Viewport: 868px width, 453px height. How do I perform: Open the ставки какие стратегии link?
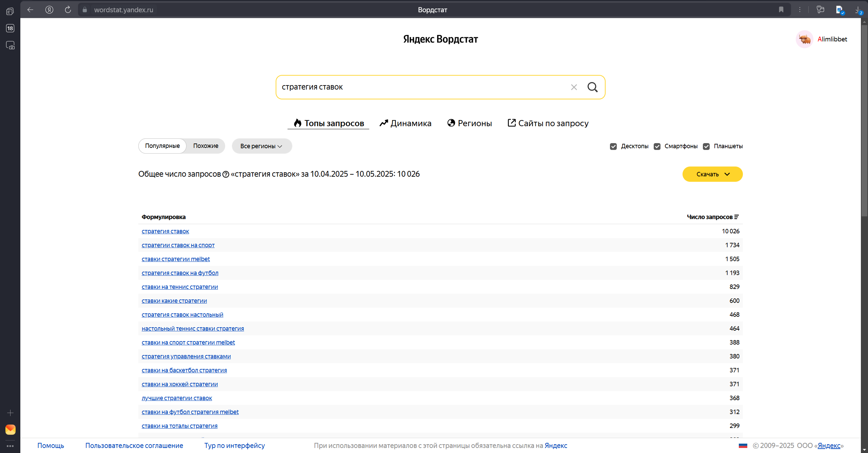tap(174, 301)
